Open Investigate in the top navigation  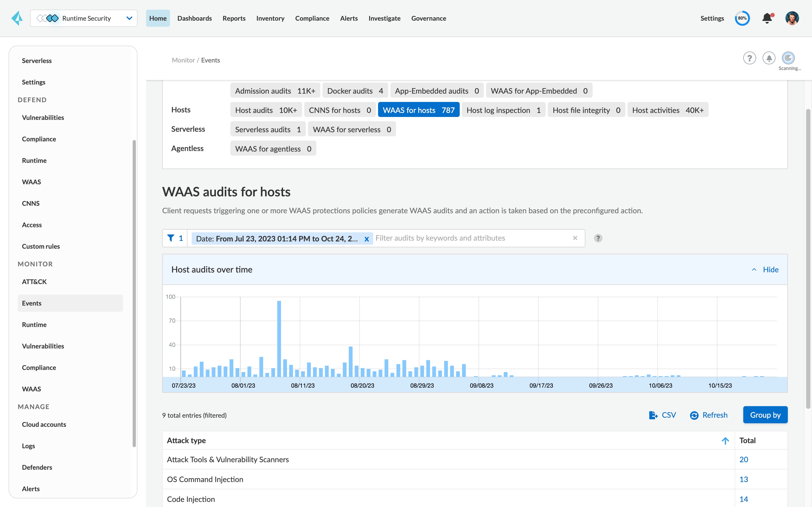[x=384, y=18]
